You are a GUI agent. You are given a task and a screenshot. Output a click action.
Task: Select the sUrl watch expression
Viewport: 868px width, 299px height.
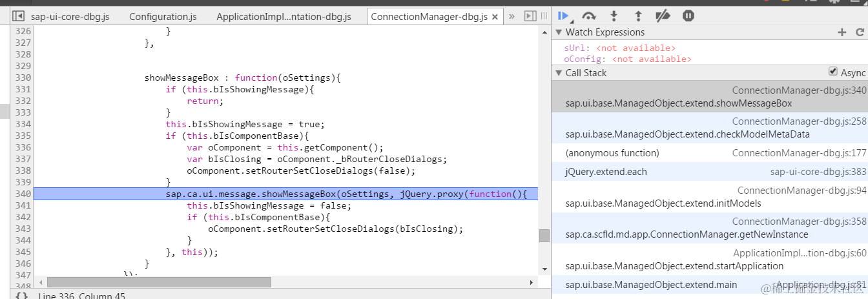tap(619, 48)
